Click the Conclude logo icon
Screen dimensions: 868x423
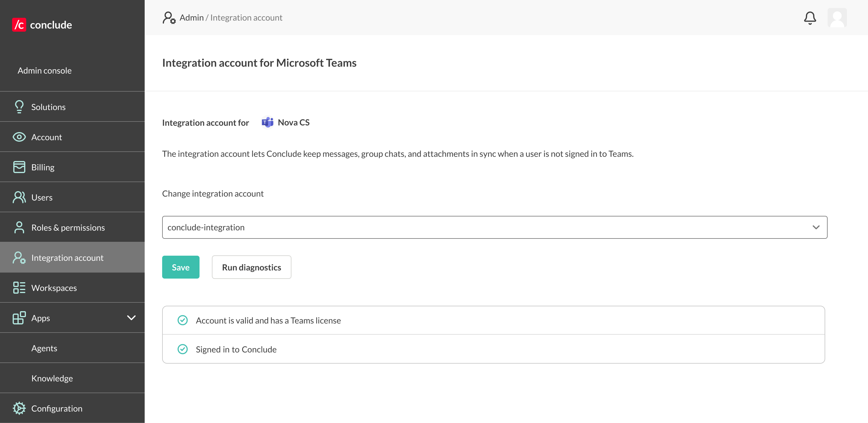point(19,25)
